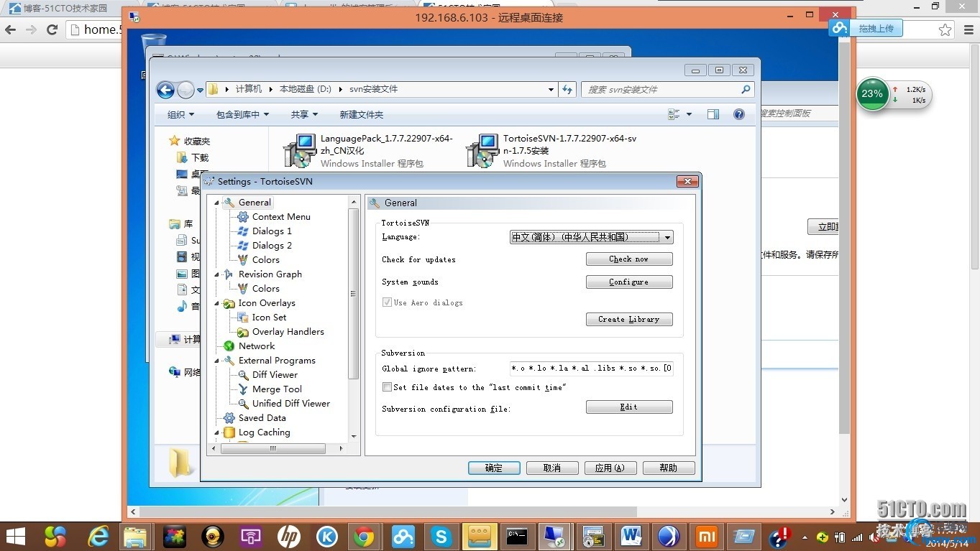Click the 应用(A) button

[610, 468]
